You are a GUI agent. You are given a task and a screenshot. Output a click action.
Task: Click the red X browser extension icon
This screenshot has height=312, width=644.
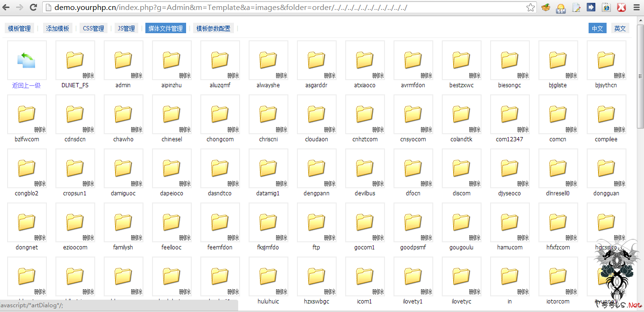tap(622, 8)
